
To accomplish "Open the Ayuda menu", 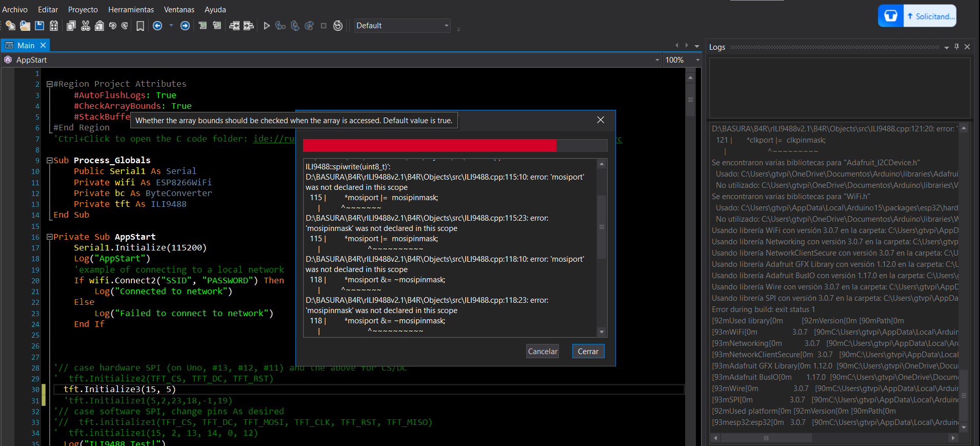I will point(215,10).
